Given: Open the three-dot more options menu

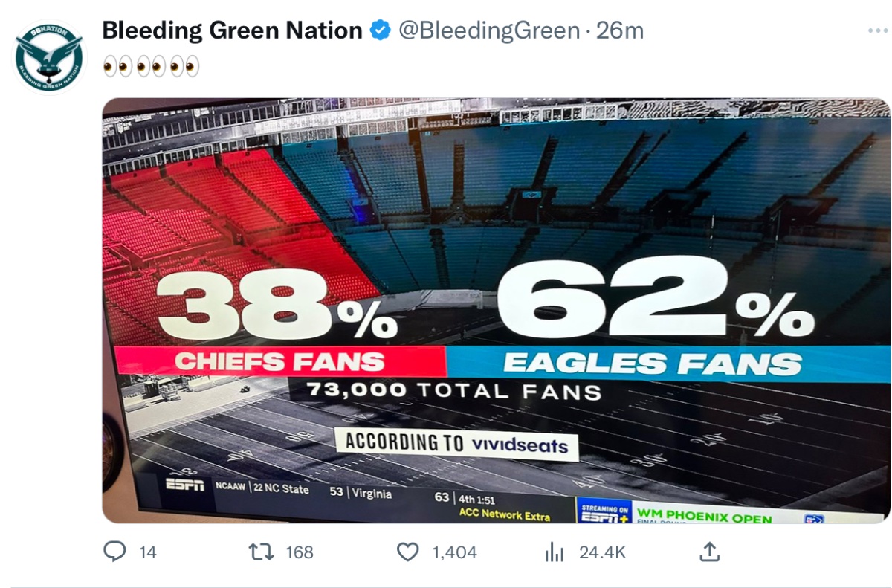Looking at the screenshot, I should pyautogui.click(x=878, y=30).
